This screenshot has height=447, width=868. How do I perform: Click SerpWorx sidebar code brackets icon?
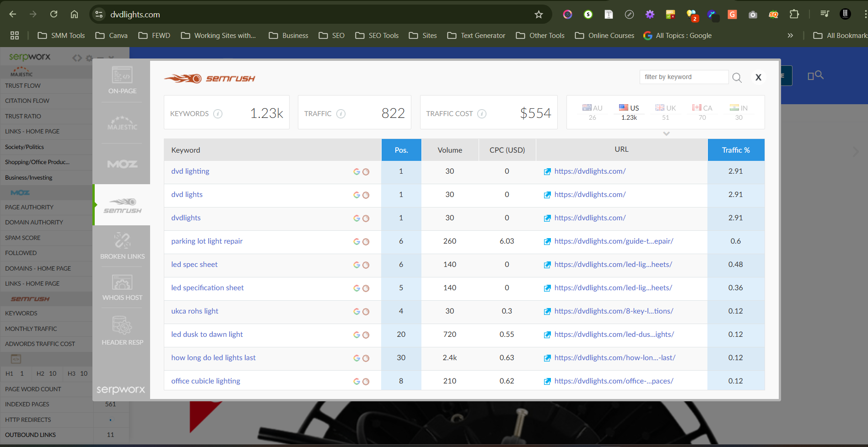coord(77,58)
